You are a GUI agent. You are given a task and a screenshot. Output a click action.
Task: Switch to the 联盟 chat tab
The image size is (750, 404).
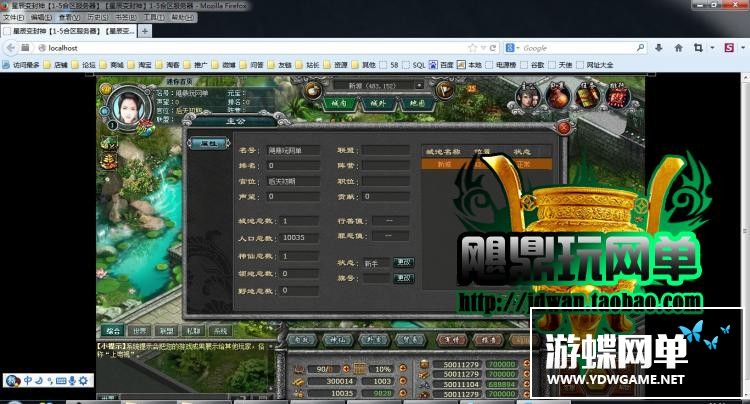click(167, 330)
